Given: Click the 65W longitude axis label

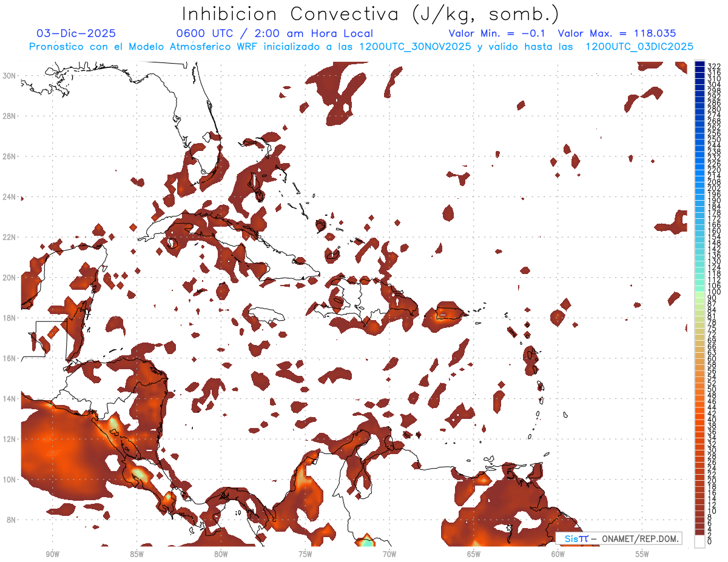Looking at the screenshot, I should 474,554.
